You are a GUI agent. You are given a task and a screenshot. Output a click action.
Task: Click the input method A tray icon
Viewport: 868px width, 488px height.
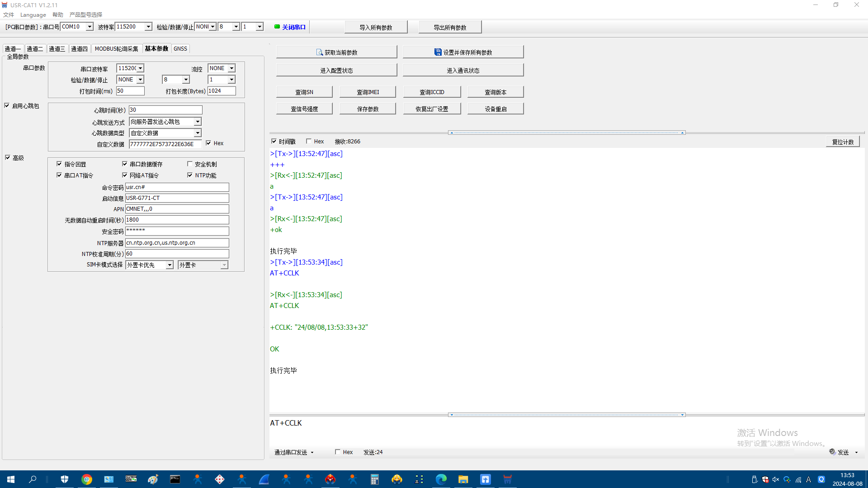pos(809,479)
